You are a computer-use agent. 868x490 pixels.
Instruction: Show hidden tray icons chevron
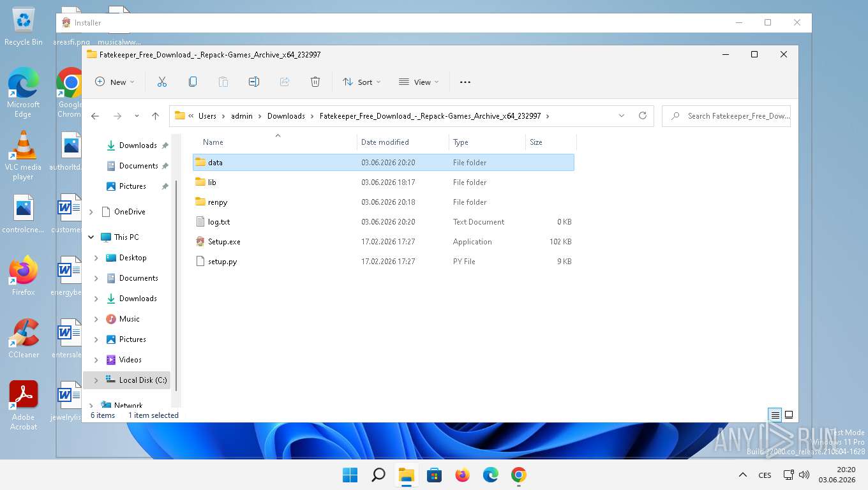(x=742, y=475)
